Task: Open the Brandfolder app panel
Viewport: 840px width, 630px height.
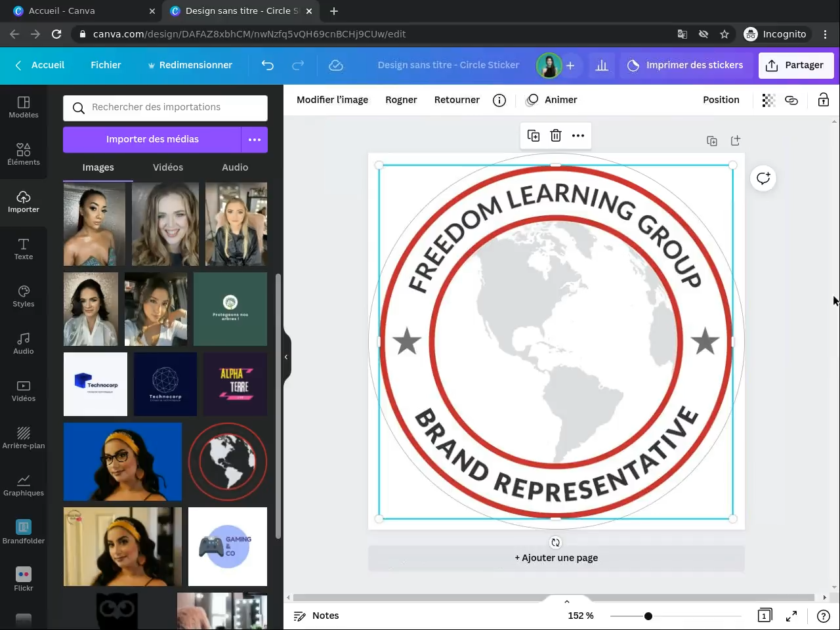Action: click(24, 532)
